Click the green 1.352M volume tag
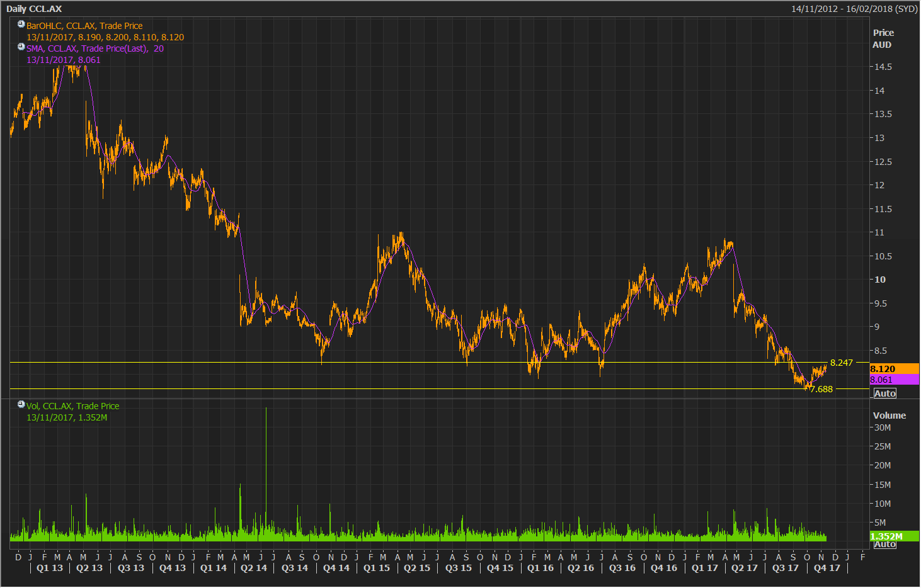The height and width of the screenshot is (588, 921). pyautogui.click(x=895, y=536)
